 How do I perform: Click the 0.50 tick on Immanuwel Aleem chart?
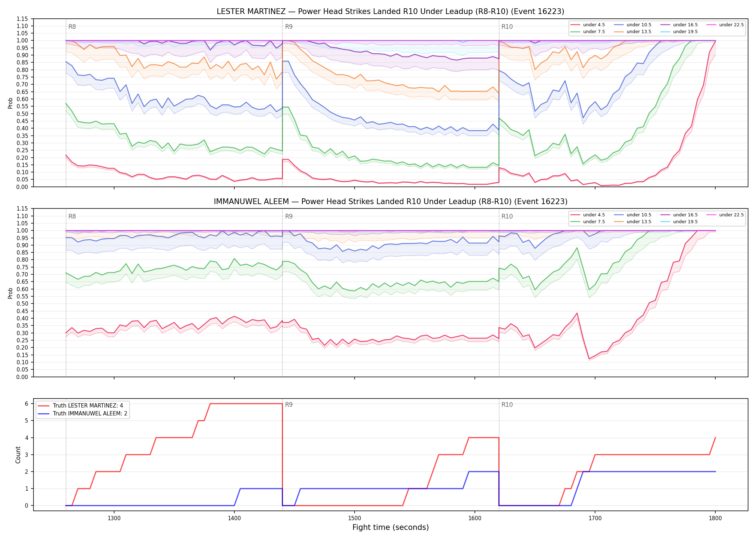[22, 304]
